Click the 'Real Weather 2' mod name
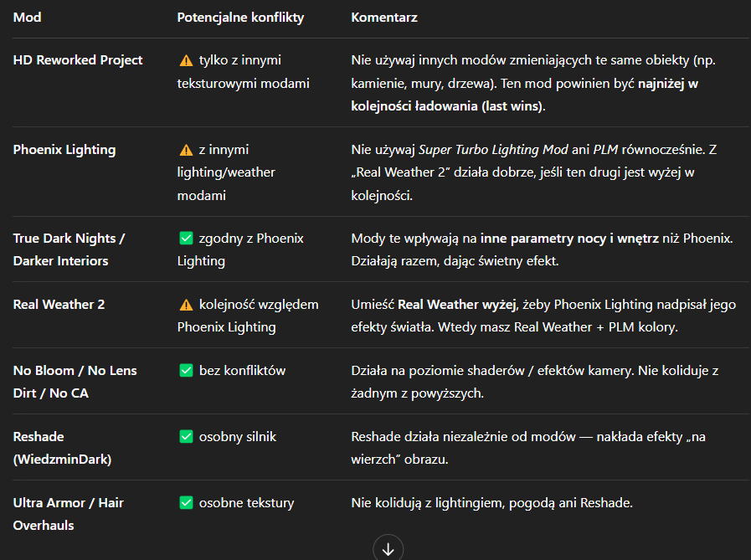Screen dimensions: 751x560 (59, 304)
